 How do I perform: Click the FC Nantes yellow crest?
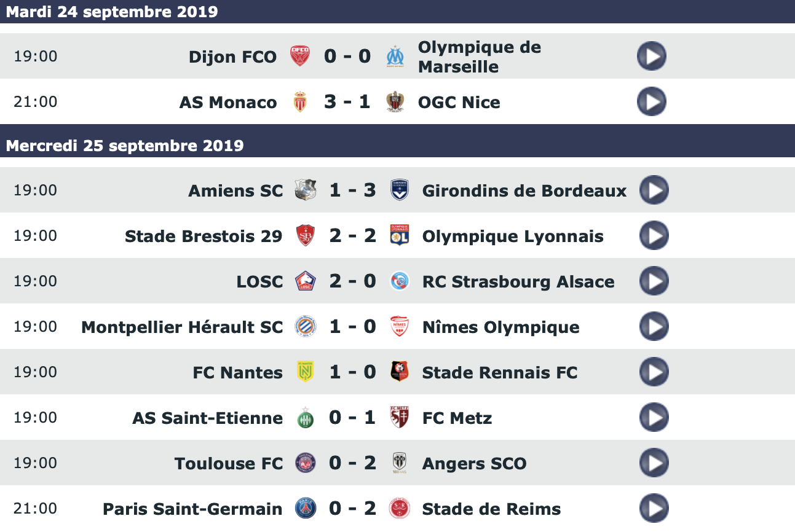[306, 372]
